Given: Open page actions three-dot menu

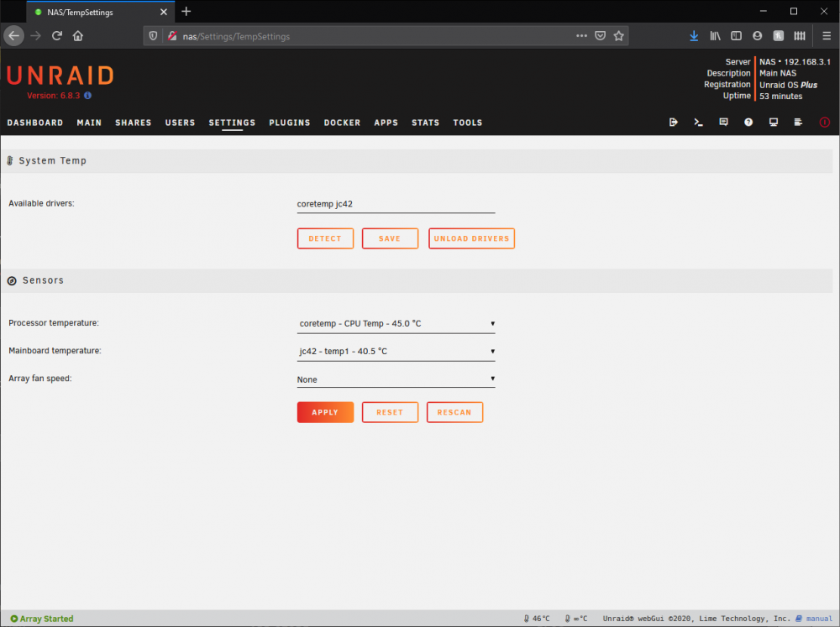Looking at the screenshot, I should pyautogui.click(x=581, y=36).
